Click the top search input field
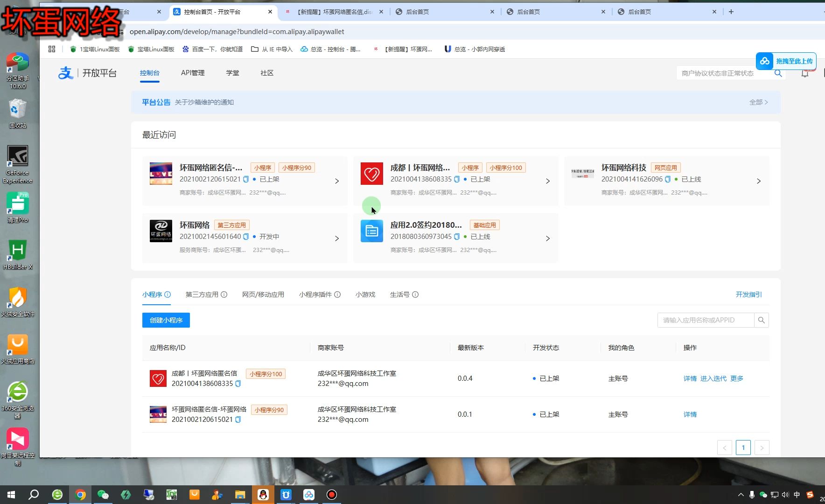This screenshot has width=825, height=504. pyautogui.click(x=723, y=73)
